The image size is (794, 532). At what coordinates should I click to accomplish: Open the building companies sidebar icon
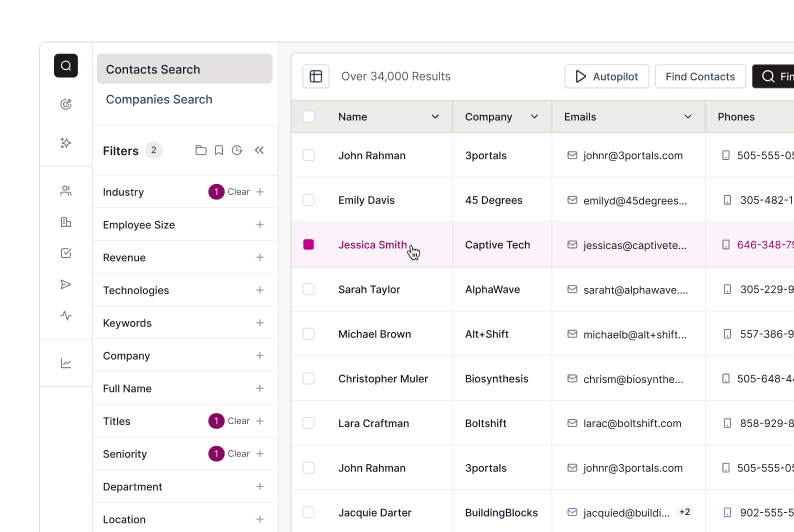pyautogui.click(x=66, y=222)
